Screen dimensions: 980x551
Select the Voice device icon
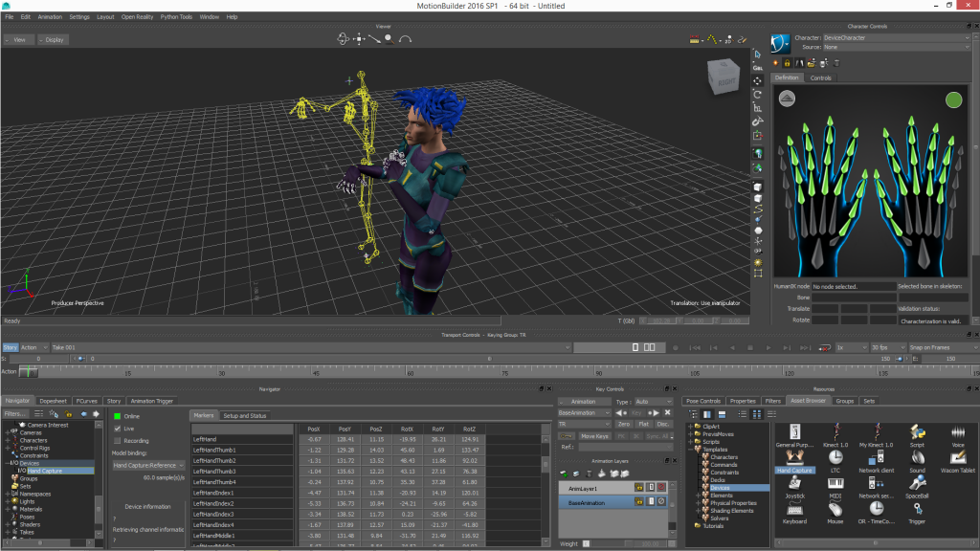958,432
